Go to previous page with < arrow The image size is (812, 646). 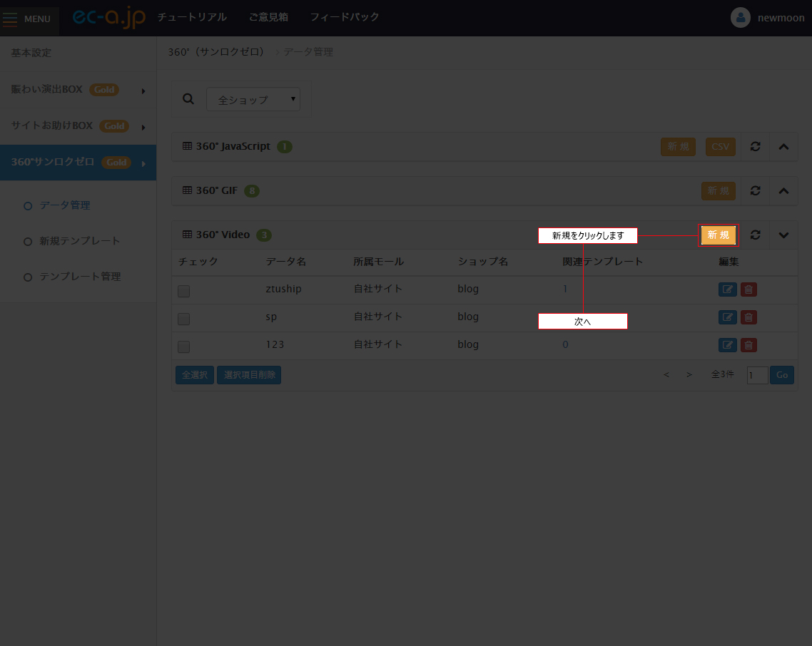click(666, 375)
